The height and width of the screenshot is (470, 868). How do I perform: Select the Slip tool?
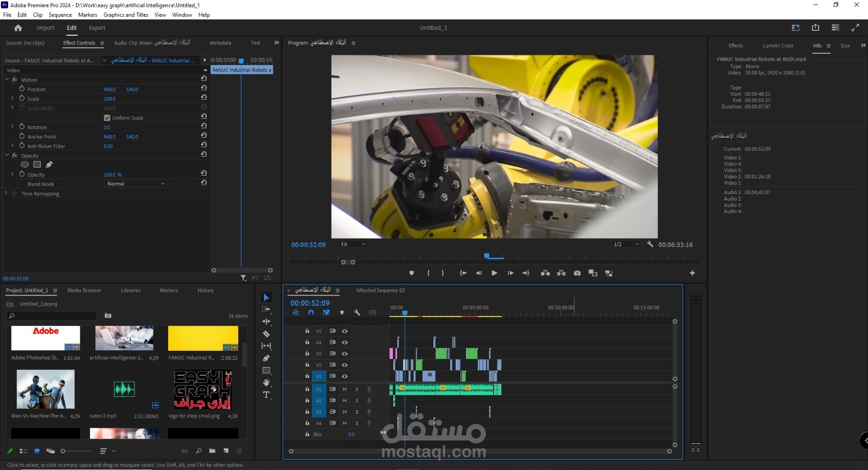point(266,346)
